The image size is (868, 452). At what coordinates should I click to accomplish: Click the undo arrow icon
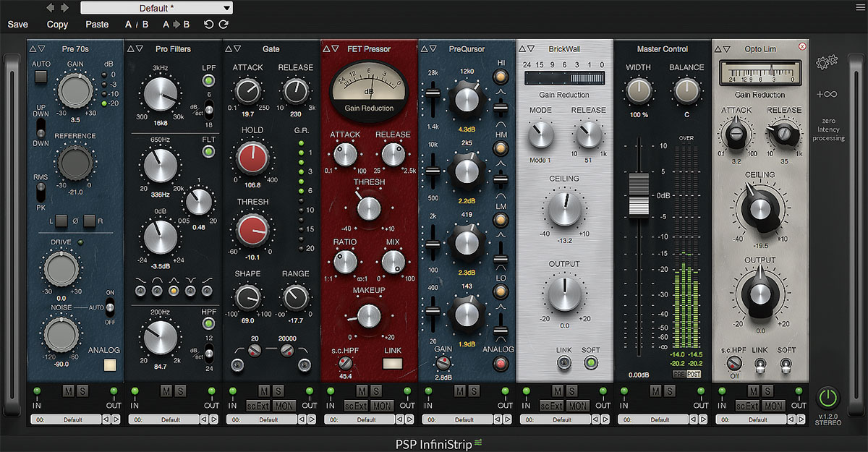pos(208,24)
